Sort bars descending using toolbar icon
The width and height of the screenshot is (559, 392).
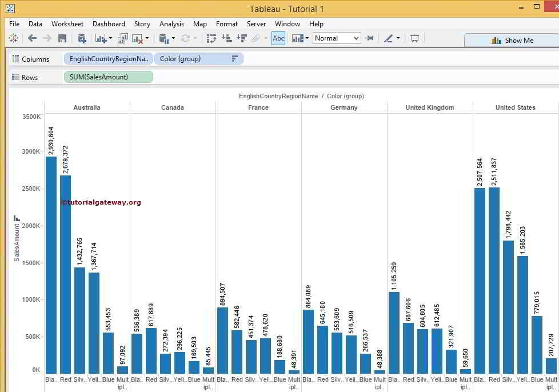(x=241, y=38)
